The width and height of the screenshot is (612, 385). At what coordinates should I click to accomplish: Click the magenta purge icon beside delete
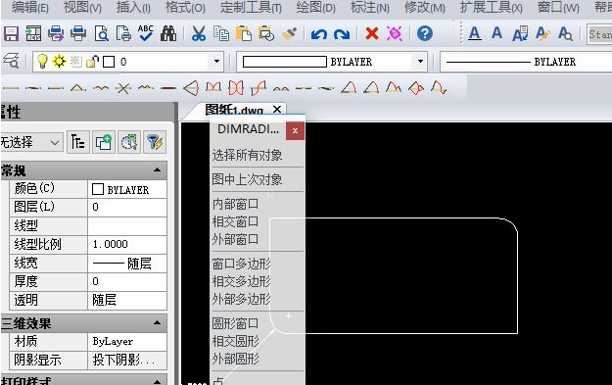point(395,34)
